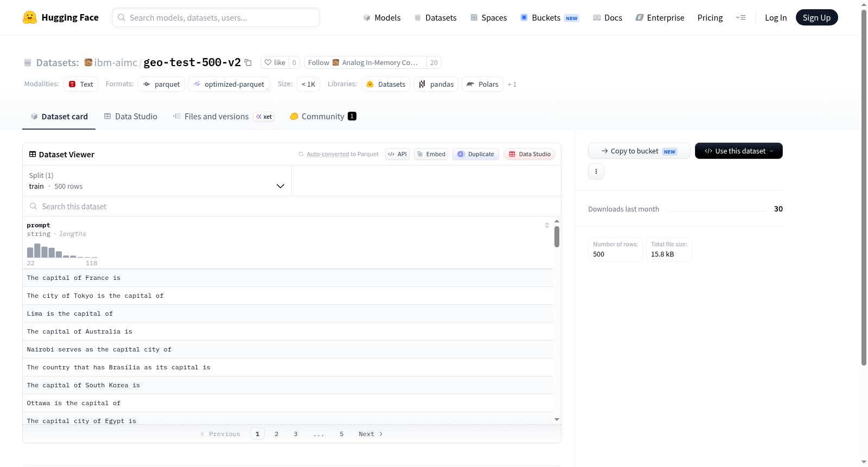The image size is (868, 467).
Task: Show one more library with +1
Action: pyautogui.click(x=512, y=84)
